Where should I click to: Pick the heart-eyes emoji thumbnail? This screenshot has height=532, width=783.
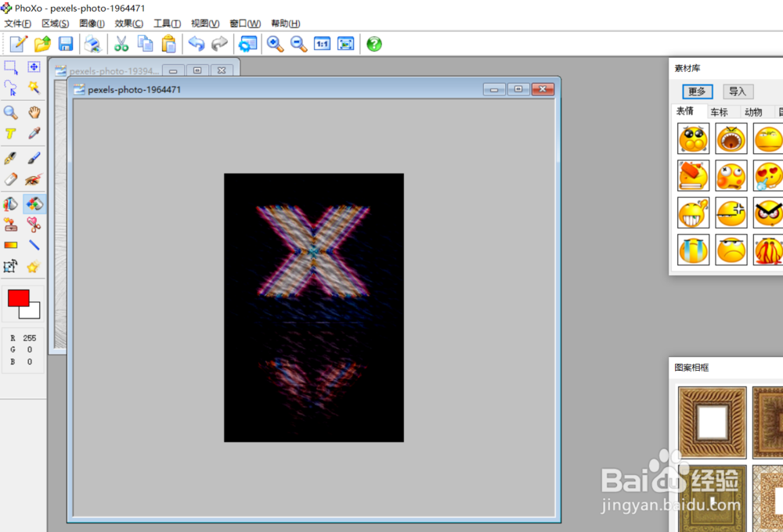(768, 176)
